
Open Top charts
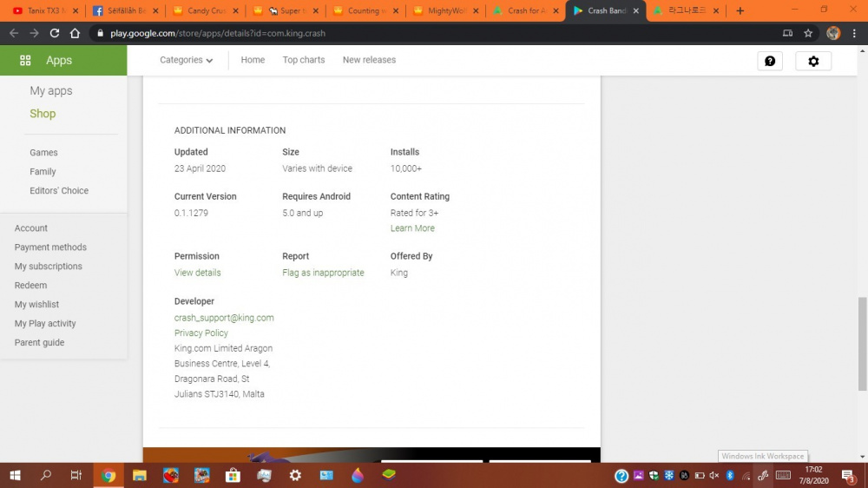click(303, 60)
